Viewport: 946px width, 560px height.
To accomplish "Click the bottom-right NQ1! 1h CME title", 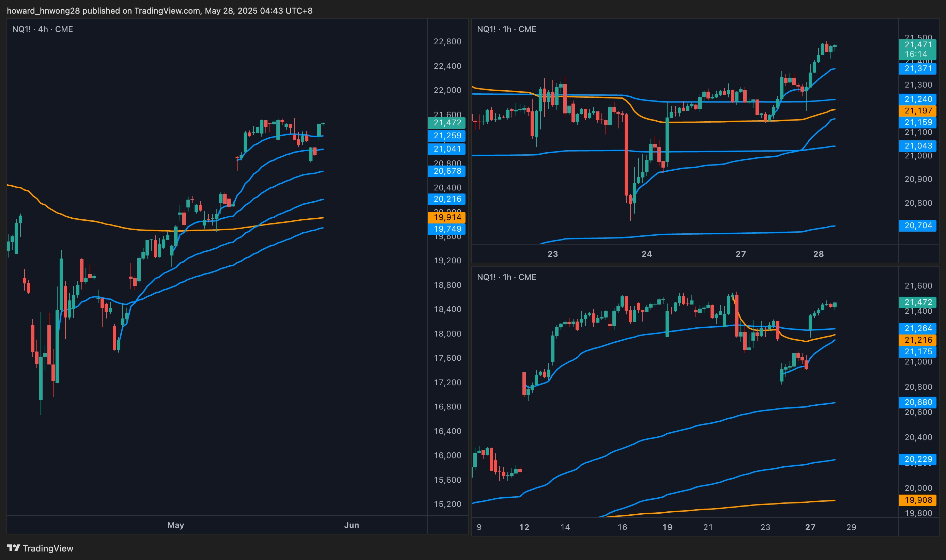I will coord(506,277).
